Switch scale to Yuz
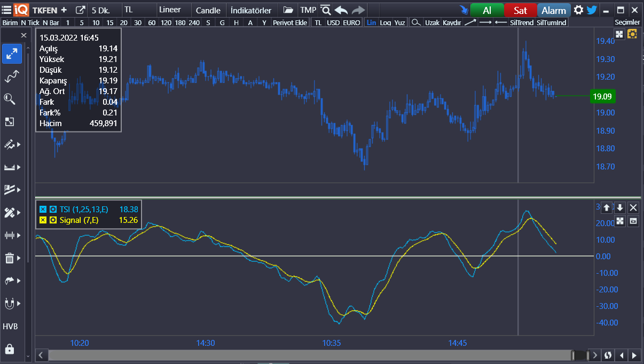This screenshot has width=644, height=364. 399,22
